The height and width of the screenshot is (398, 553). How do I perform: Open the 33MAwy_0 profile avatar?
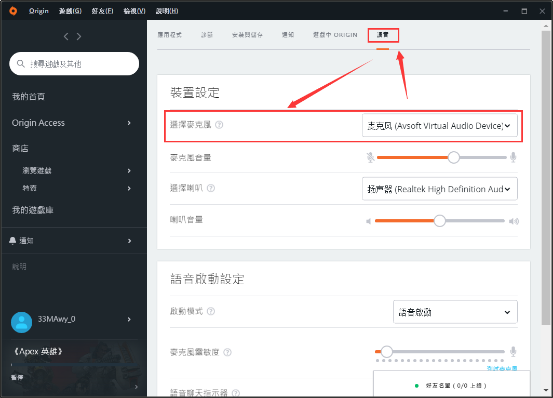[22, 322]
